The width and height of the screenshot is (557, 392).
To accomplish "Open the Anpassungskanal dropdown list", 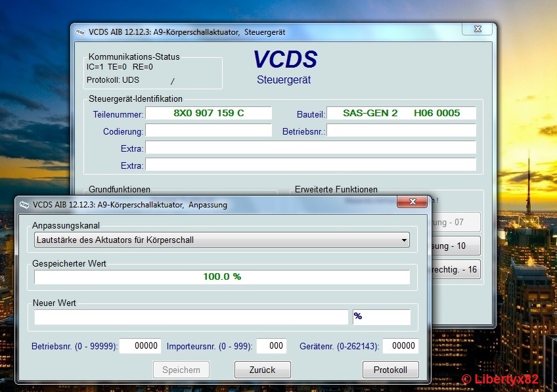I will click(x=222, y=240).
